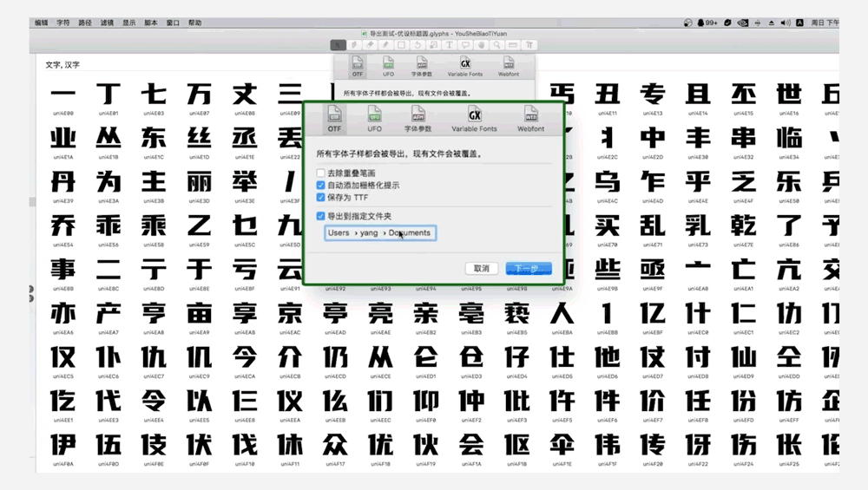Click the NVIDIA eye icon in menu bar
The height and width of the screenshot is (490, 868).
pyautogui.click(x=743, y=23)
